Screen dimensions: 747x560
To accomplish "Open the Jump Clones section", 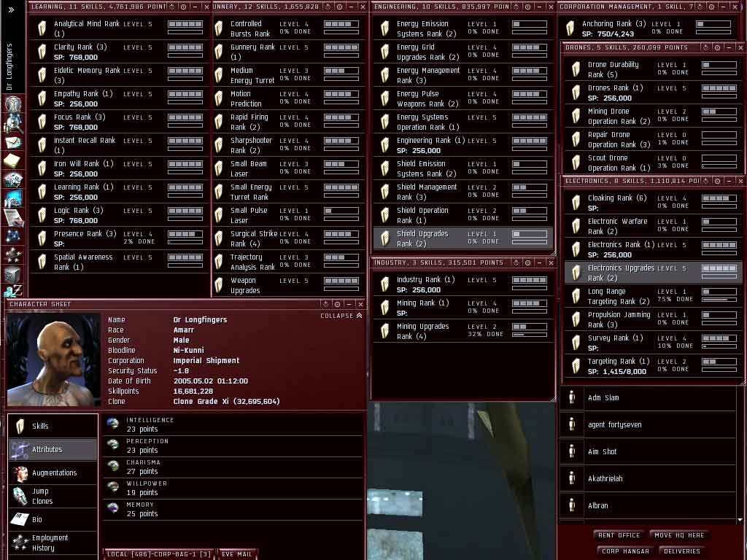I will pos(53,496).
